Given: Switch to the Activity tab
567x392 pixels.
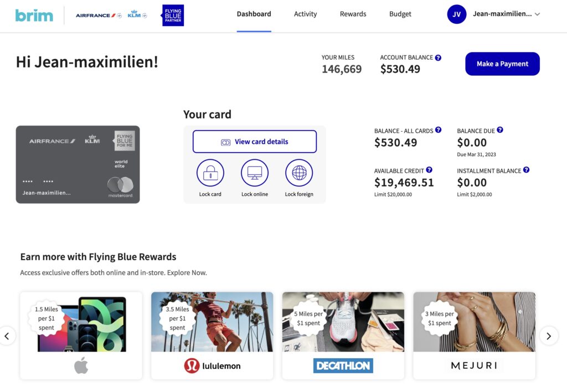Looking at the screenshot, I should pyautogui.click(x=305, y=14).
